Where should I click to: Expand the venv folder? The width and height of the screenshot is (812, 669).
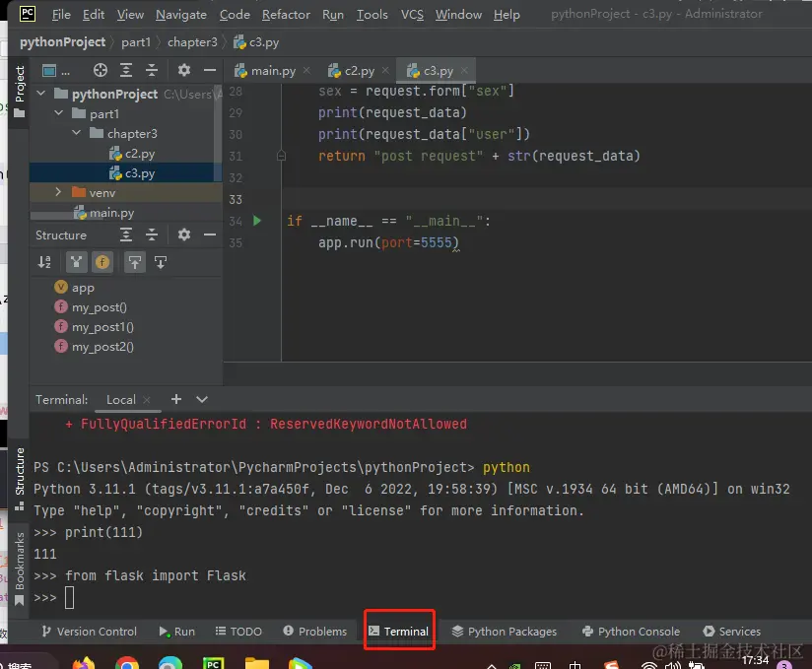[x=58, y=192]
